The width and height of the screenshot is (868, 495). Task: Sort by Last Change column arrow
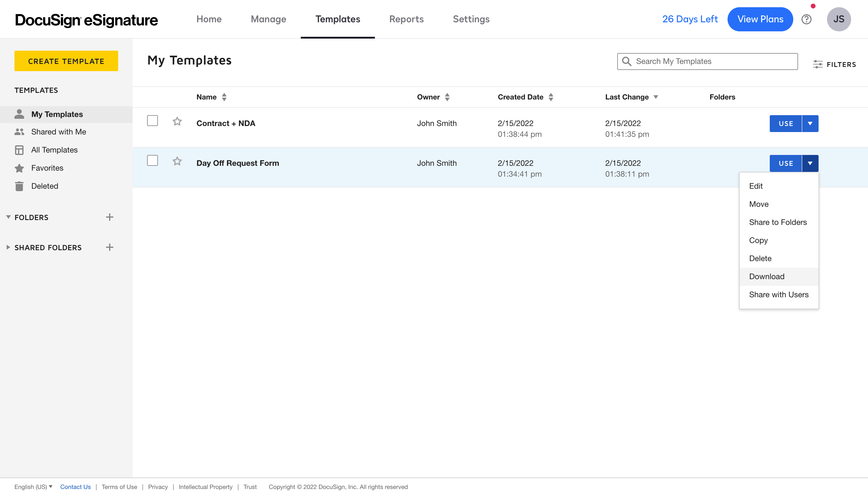click(x=656, y=97)
